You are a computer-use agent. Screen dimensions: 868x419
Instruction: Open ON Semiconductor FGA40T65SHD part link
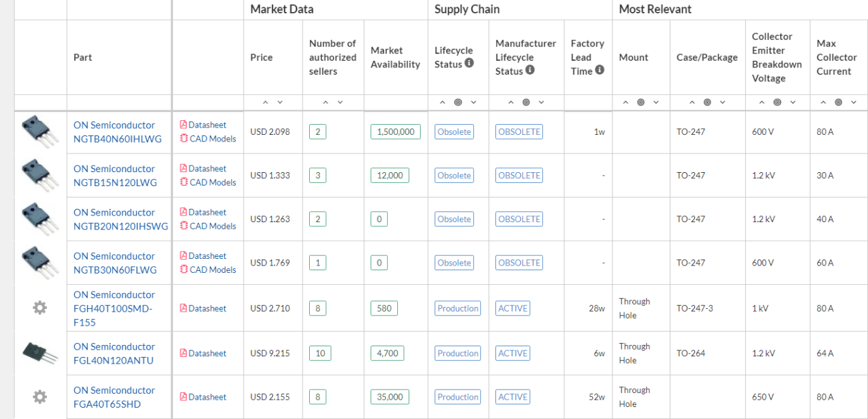point(114,397)
